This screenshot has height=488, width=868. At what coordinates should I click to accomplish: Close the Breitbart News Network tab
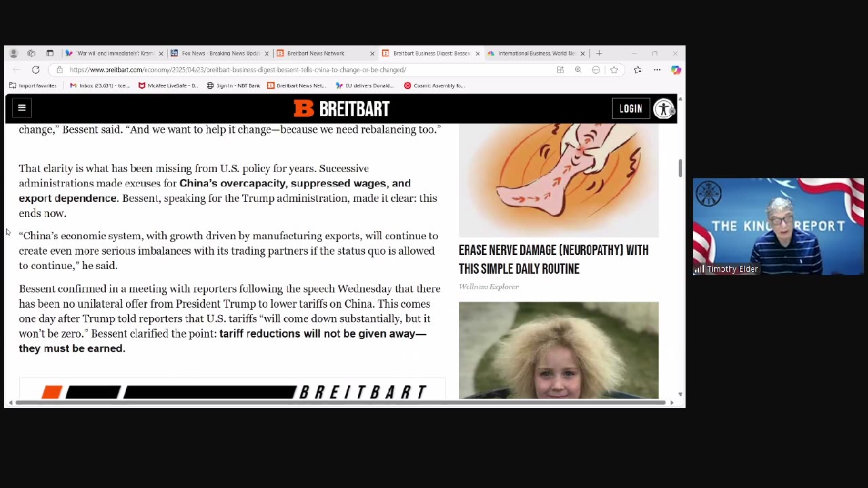[372, 54]
